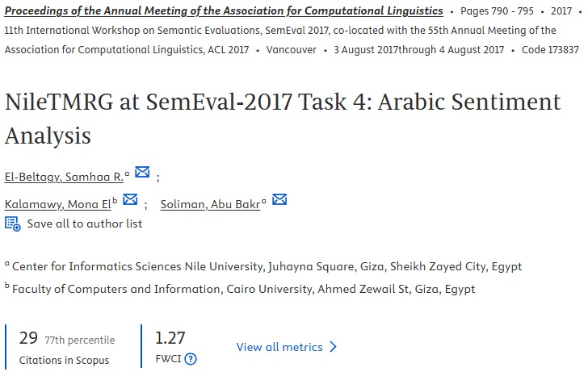Email author Samhaa R. El-Beltagy via envelope icon

tap(142, 172)
